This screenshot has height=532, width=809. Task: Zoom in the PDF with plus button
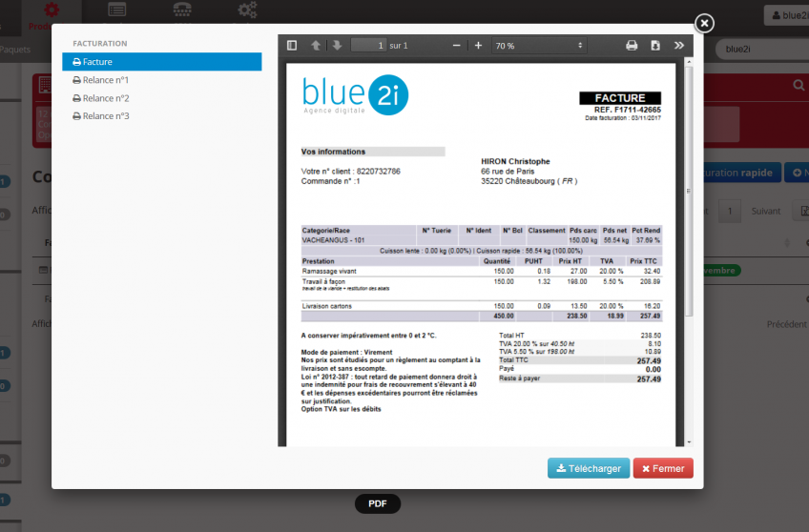tap(478, 46)
